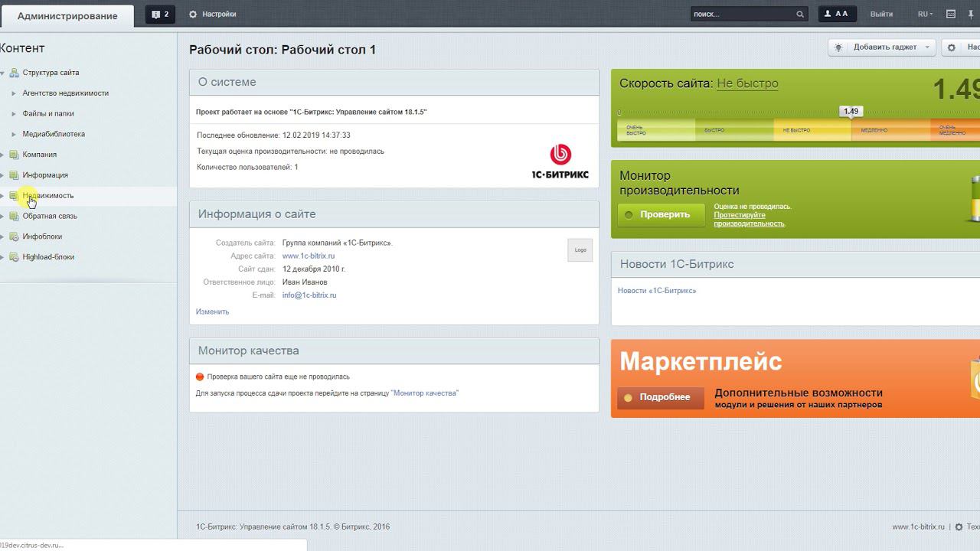The image size is (980, 551).
Task: Collapse the Структура сайта tree arrow
Action: coord(2,73)
